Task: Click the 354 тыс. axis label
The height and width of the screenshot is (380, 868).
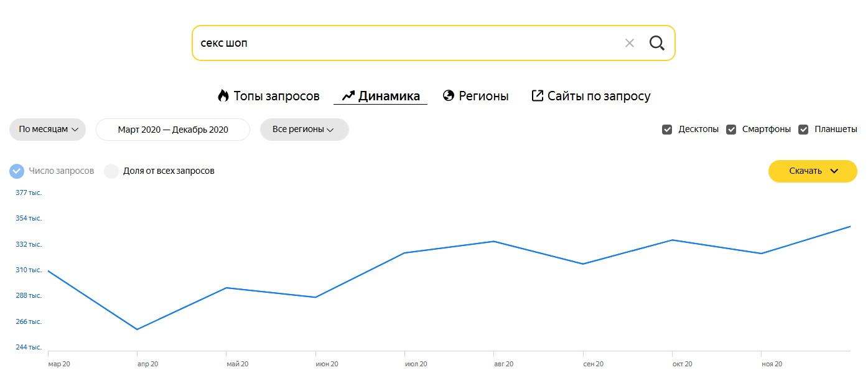Action: [x=29, y=218]
